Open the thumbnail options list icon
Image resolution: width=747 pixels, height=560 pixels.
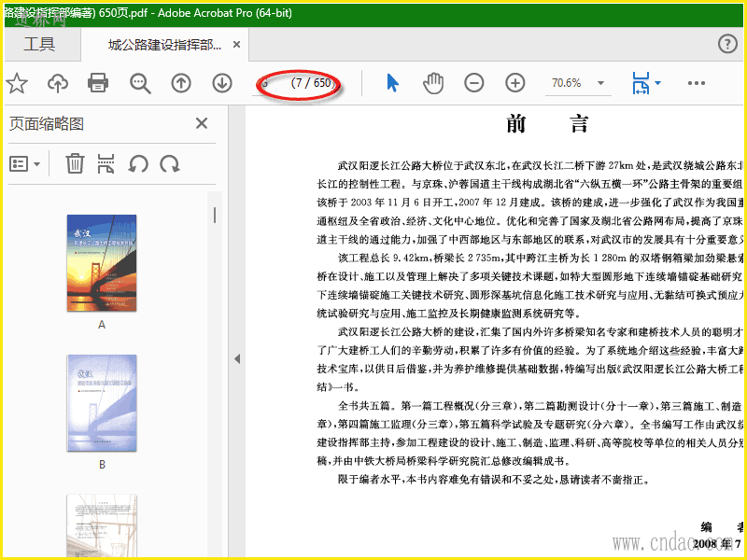pos(19,164)
